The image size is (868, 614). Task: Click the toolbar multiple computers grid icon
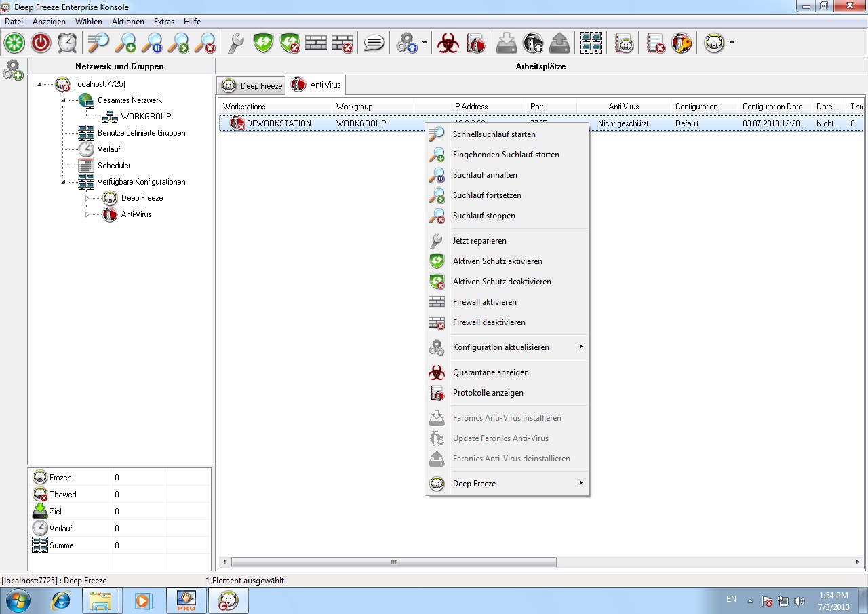(x=591, y=43)
